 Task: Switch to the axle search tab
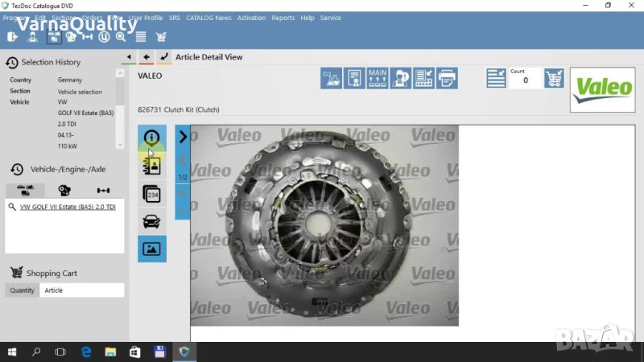[x=103, y=191]
